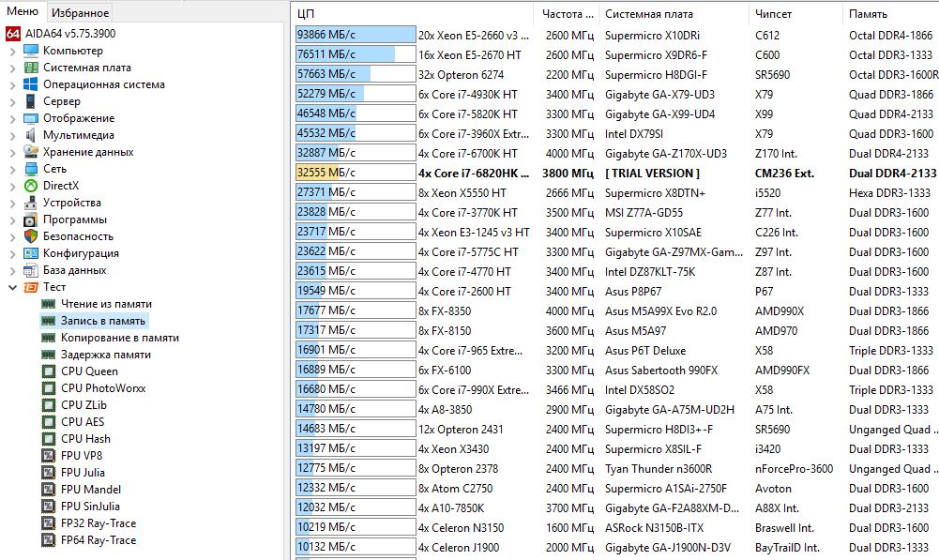Screen dimensions: 939x560
Task: Click the Gigabyte GA-Z170X-UD3 cell
Action: pos(666,153)
